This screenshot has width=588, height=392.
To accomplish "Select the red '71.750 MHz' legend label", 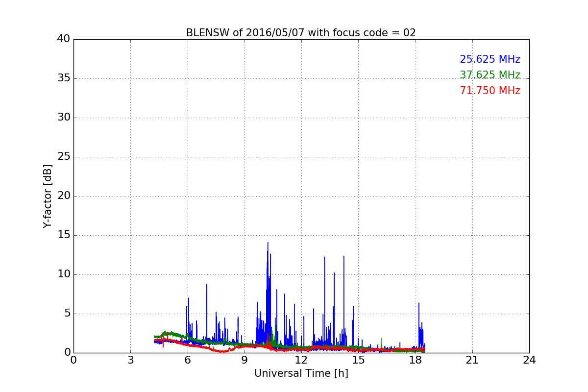I will [490, 91].
